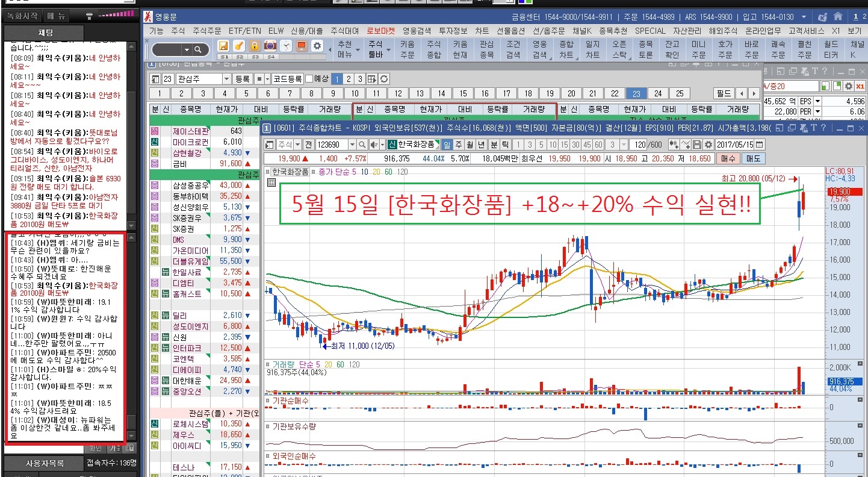The width and height of the screenshot is (868, 477).
Task: Select the 월 monthly period toggle
Action: coord(470,145)
